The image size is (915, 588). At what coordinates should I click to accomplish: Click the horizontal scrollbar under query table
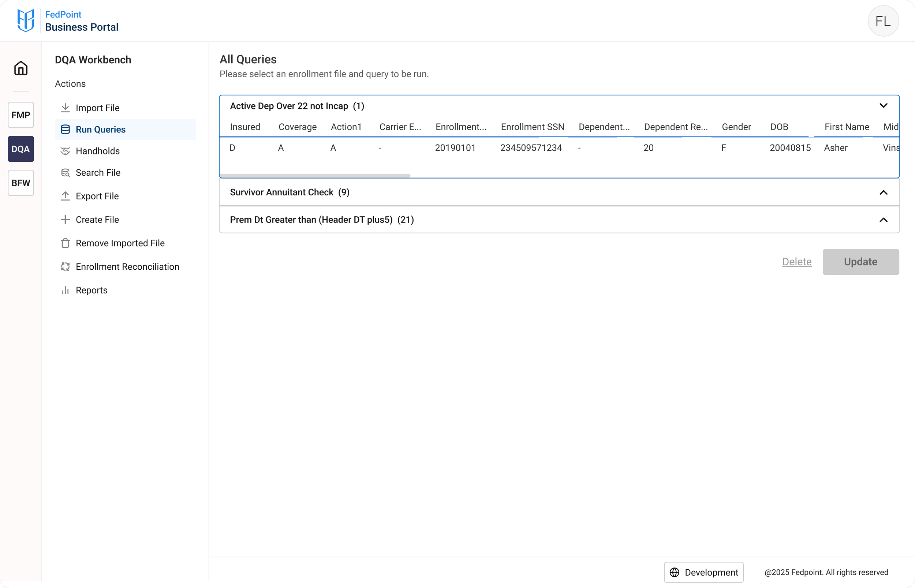(x=315, y=176)
